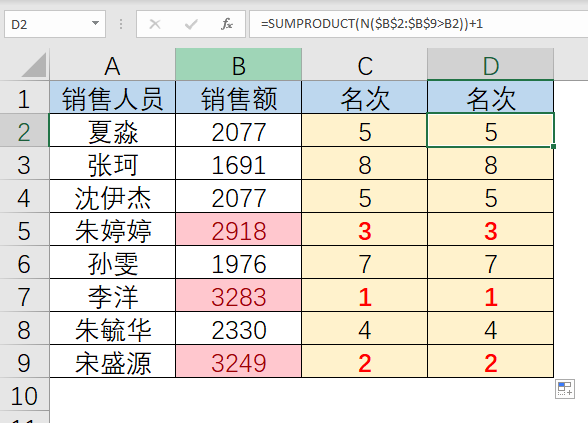Screen dimensions: 588x423
Task: Click sales value 2077 for 夏淼
Action: click(x=238, y=130)
